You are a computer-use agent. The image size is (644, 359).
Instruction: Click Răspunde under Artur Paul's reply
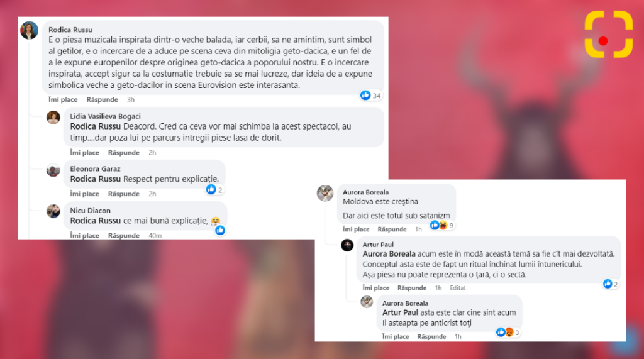coord(412,288)
